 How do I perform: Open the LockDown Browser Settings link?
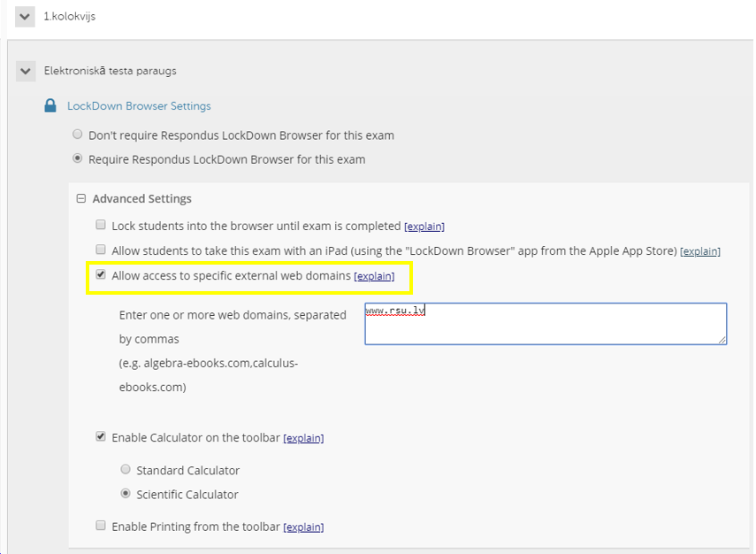coord(139,106)
